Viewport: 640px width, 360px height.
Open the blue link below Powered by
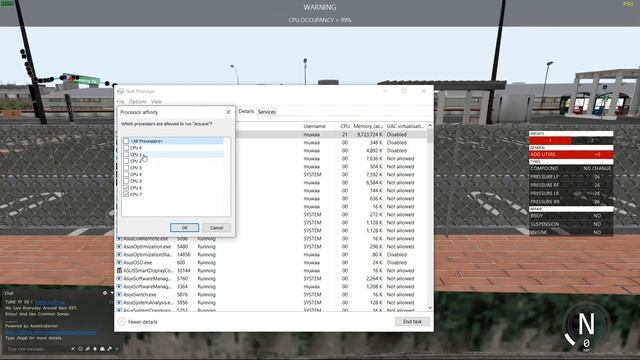51,332
